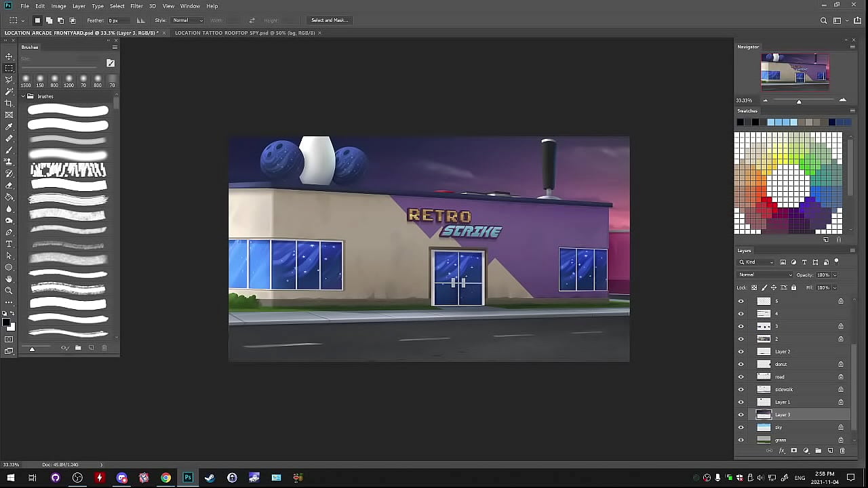
Task: Switch to LOCATION TATTOO ROOFTOP SPY.psd tab
Action: click(244, 33)
